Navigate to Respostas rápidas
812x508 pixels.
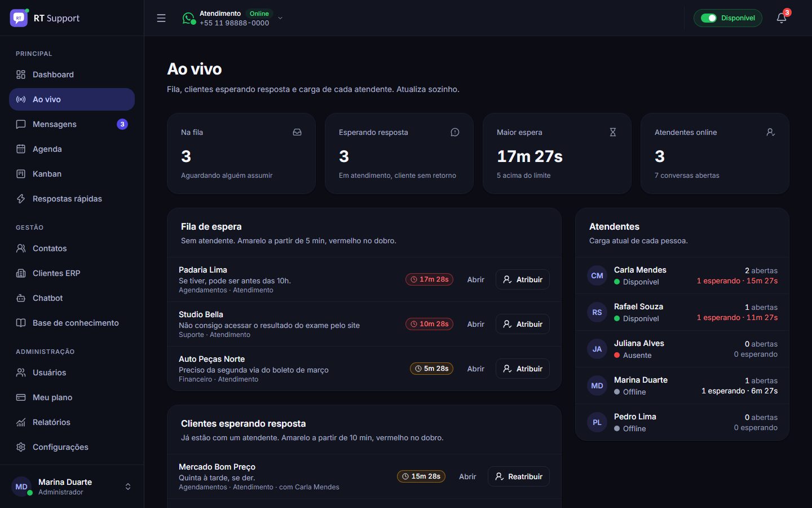[72, 199]
